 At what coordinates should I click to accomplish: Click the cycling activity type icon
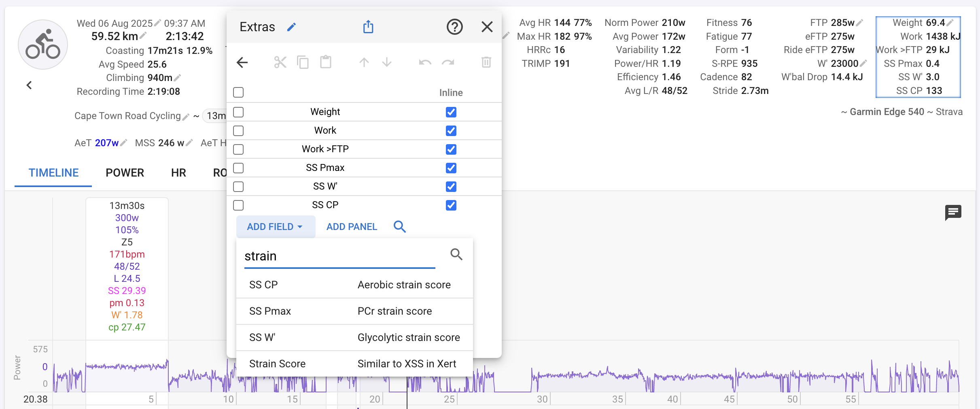pos(43,45)
